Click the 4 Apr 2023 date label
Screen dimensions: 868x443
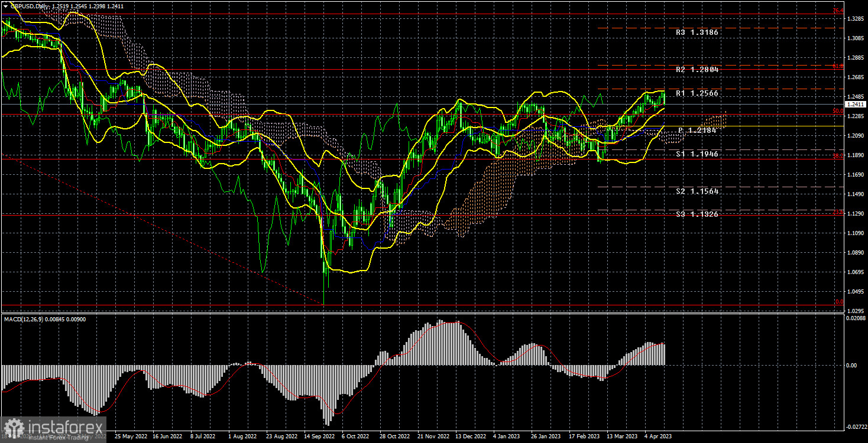tap(659, 437)
